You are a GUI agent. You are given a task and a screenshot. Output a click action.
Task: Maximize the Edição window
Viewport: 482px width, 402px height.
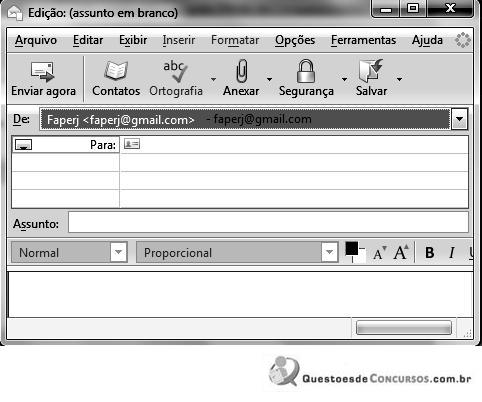pyautogui.click(x=413, y=8)
